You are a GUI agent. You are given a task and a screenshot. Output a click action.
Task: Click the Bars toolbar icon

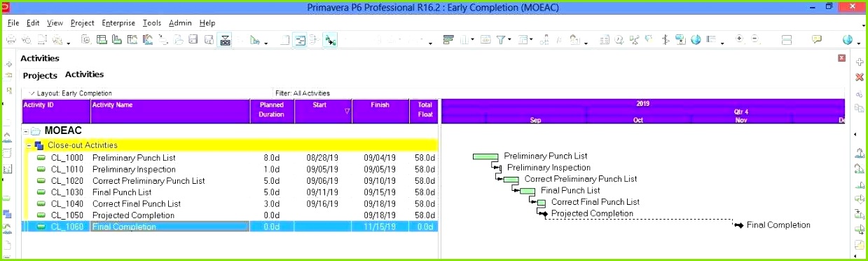pyautogui.click(x=448, y=40)
